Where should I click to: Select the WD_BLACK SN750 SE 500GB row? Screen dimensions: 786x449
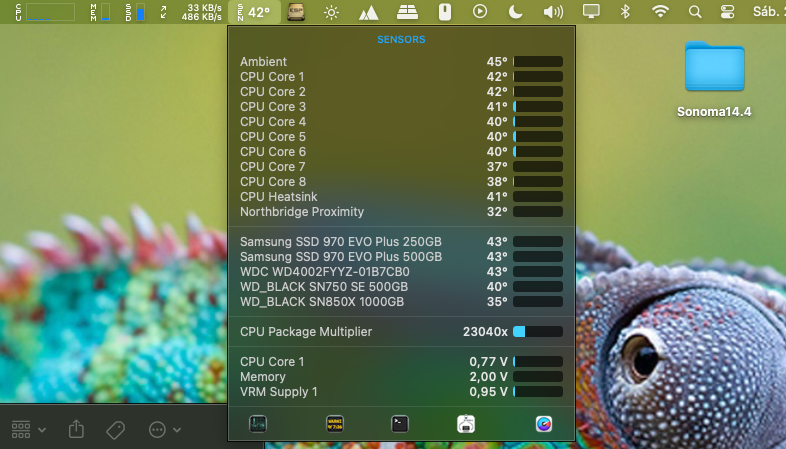click(401, 287)
